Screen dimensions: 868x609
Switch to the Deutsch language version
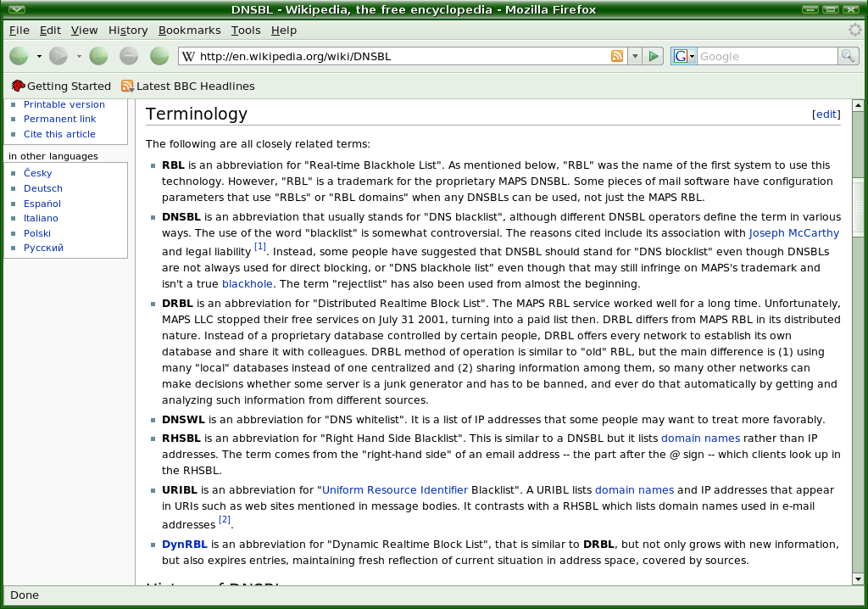[42, 188]
